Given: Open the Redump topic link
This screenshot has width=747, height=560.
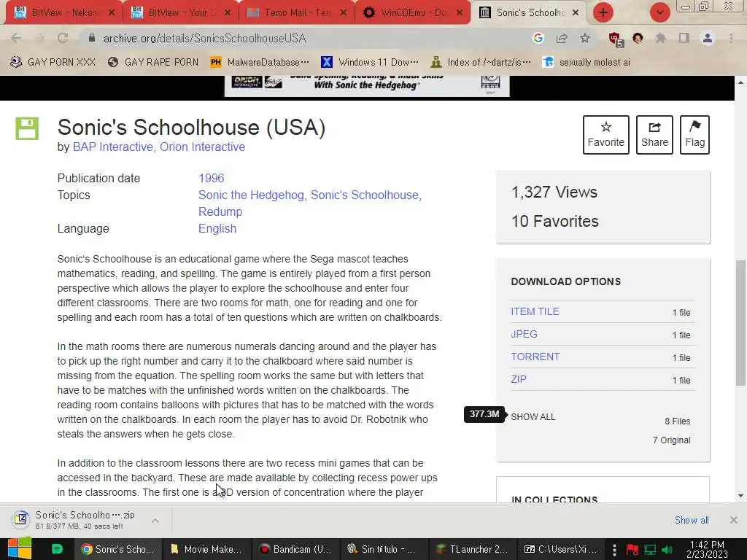Looking at the screenshot, I should tap(220, 212).
